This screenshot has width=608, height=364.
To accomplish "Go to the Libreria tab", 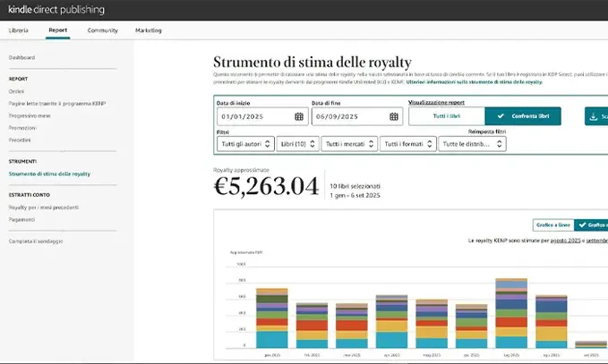I will 19,30.
